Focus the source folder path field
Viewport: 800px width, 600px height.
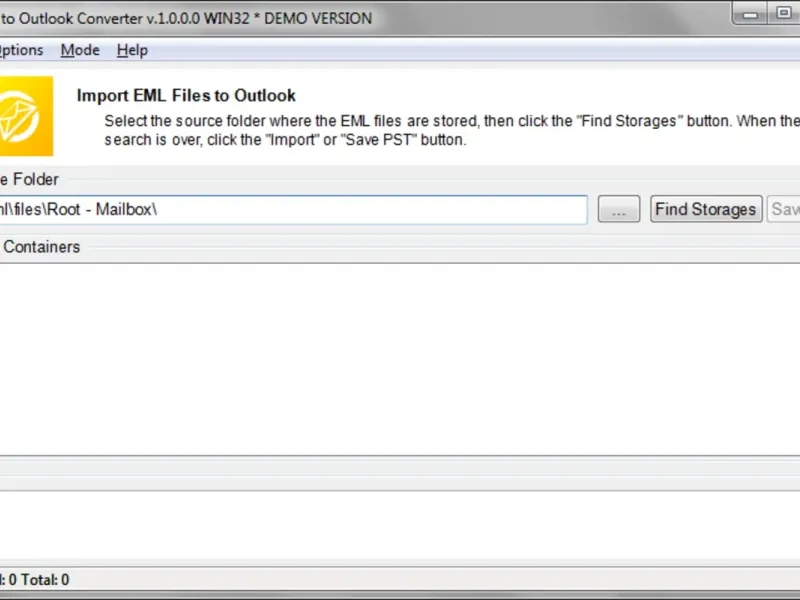[x=293, y=210]
